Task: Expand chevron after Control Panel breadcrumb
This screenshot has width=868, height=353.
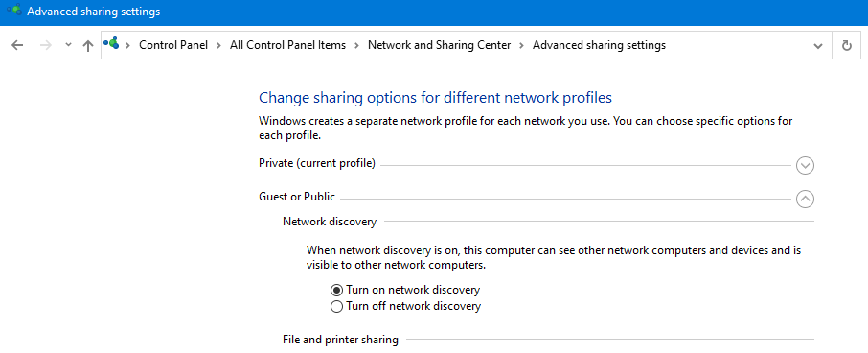Action: click(x=218, y=45)
